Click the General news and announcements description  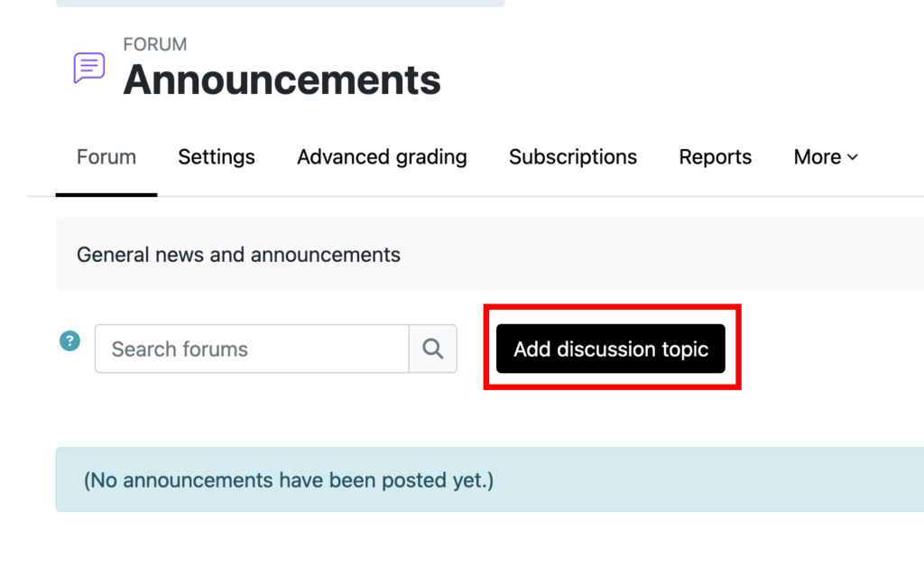tap(238, 255)
